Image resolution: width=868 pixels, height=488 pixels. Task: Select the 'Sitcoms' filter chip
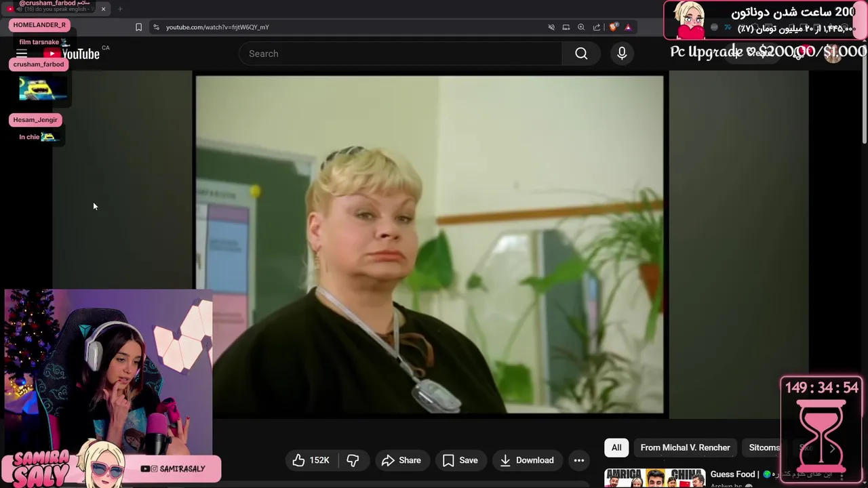pyautogui.click(x=764, y=447)
